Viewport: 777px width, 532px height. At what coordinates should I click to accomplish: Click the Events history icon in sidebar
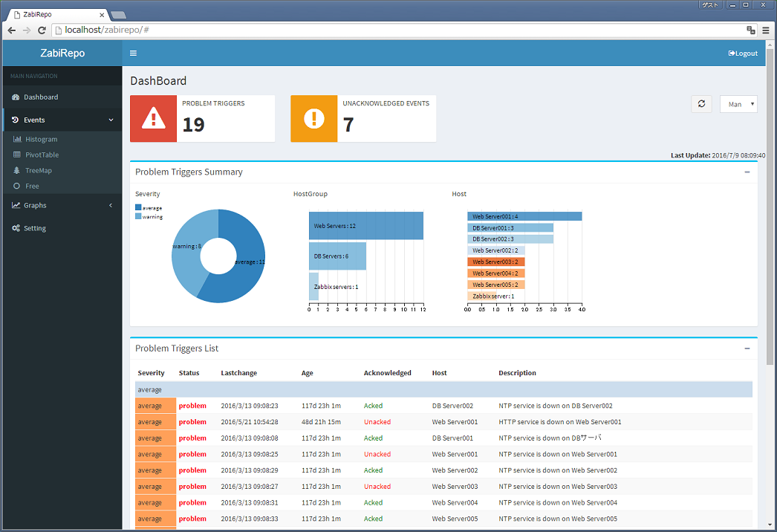16,120
